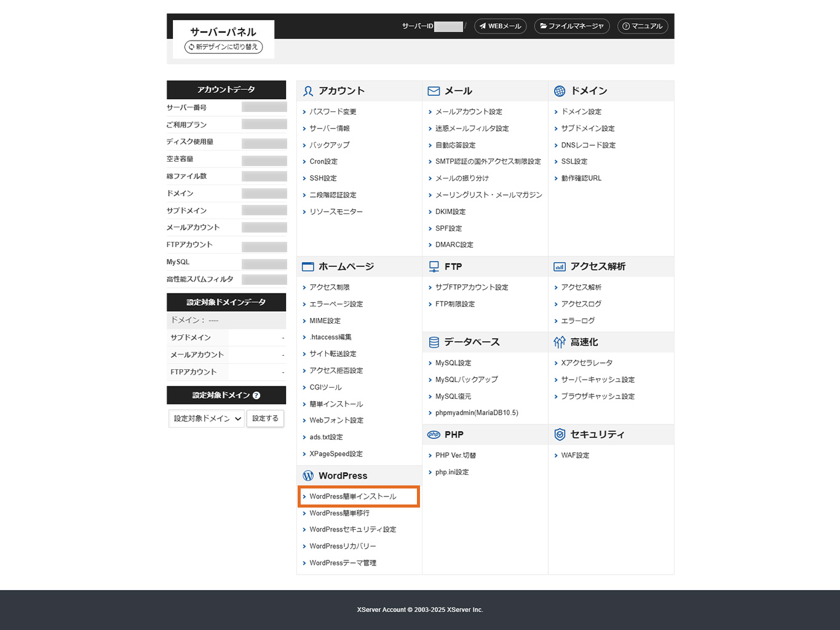Open 動作確認URL
840x630 pixels.
[581, 178]
